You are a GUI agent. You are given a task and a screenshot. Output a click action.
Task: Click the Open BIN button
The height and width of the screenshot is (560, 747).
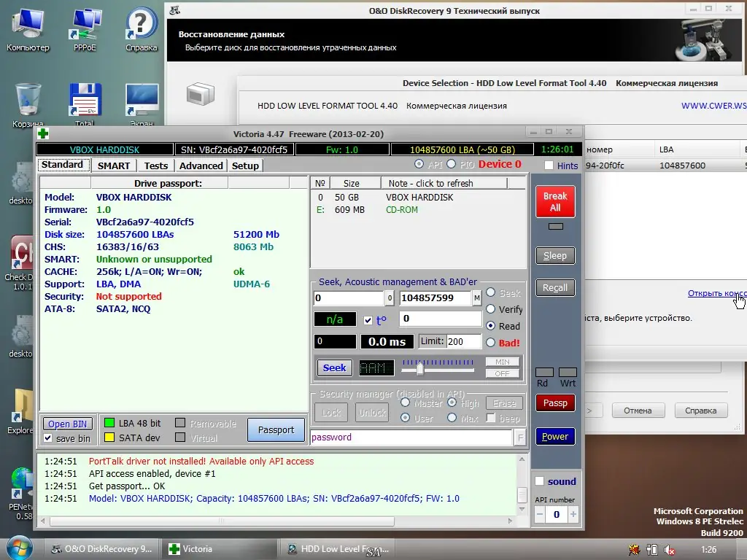coord(67,424)
